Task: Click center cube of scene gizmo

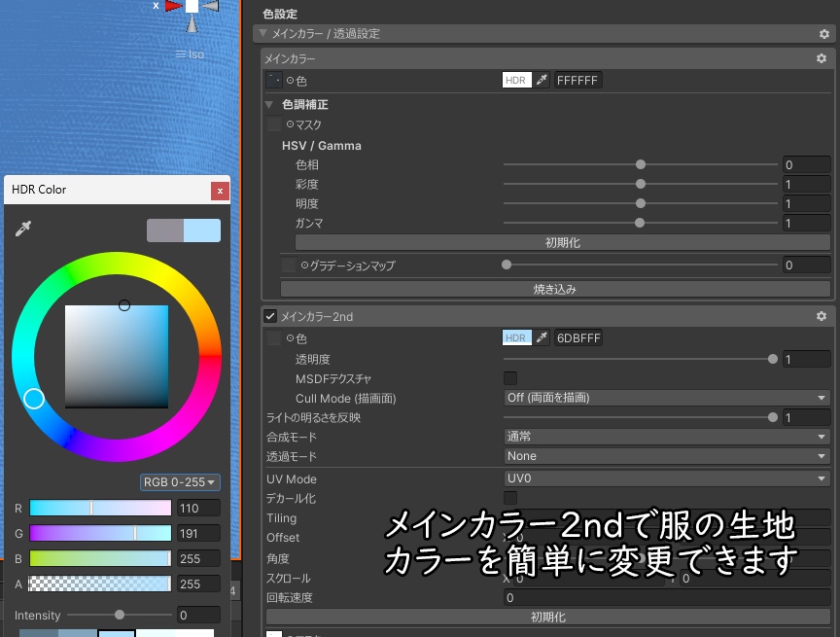Action: click(192, 6)
